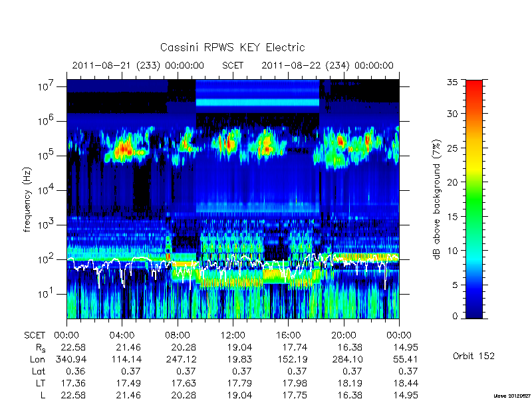This screenshot has height=399, width=532.
Task: Select Lat value 0.36
Action: click(75, 371)
